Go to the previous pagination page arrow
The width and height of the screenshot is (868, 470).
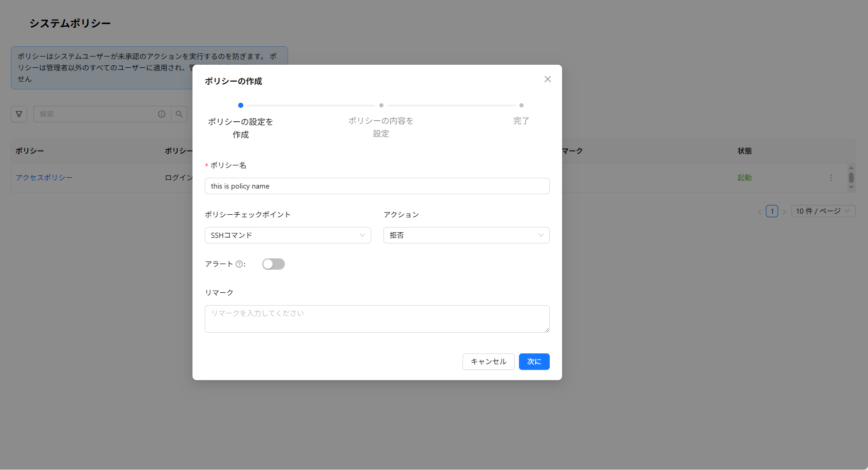pos(760,212)
